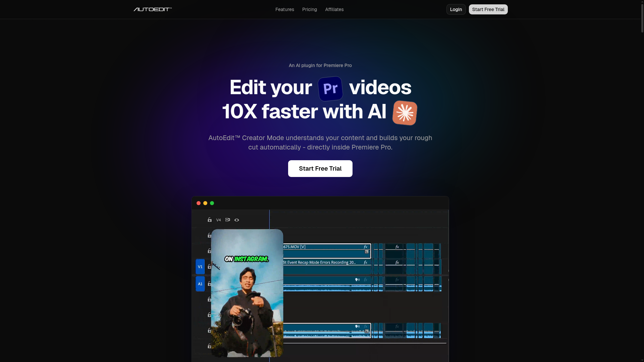Screen dimensions: 644x362
Task: Open the Affiliates nav item
Action: click(x=334, y=9)
